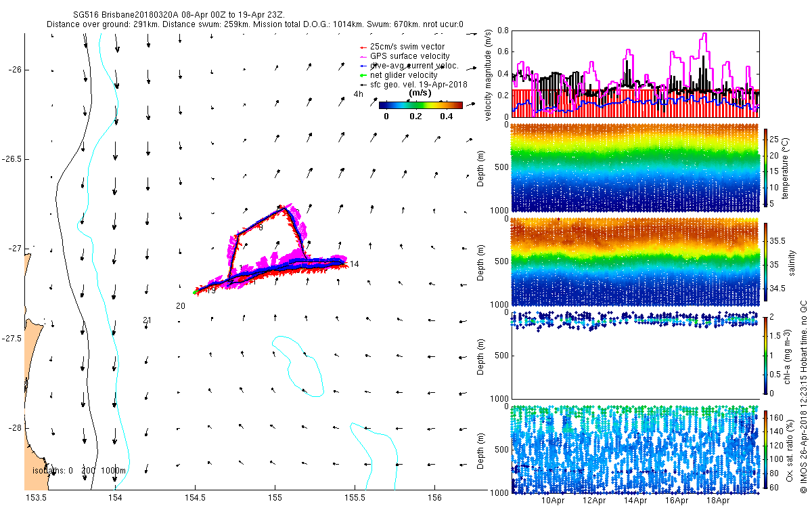This screenshot has height=508, width=812.
Task: Click the 'Distance over ground: 291km' subtitle line
Action: pyautogui.click(x=255, y=24)
